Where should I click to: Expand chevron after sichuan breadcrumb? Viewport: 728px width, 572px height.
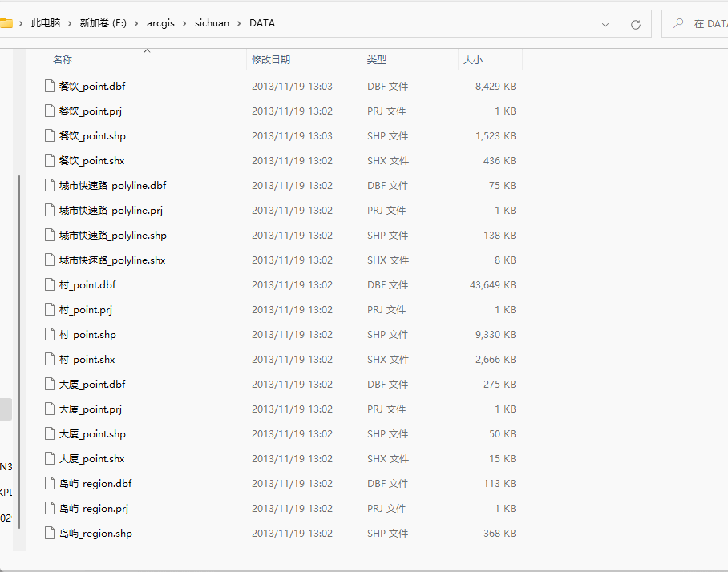(x=239, y=23)
